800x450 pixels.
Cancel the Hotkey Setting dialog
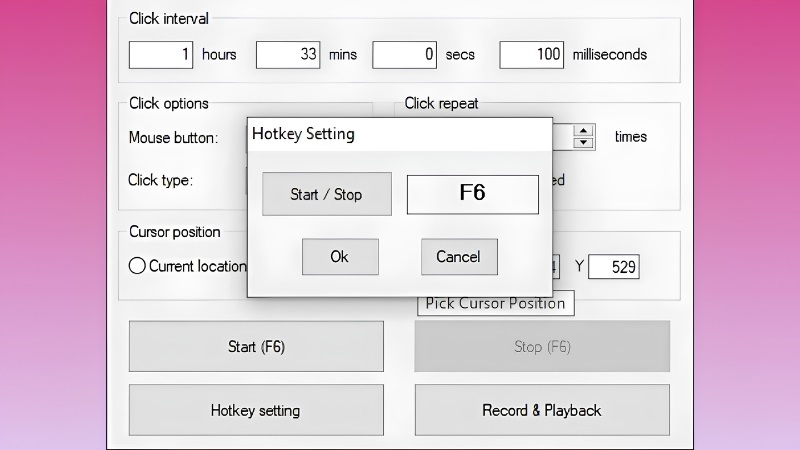[459, 257]
